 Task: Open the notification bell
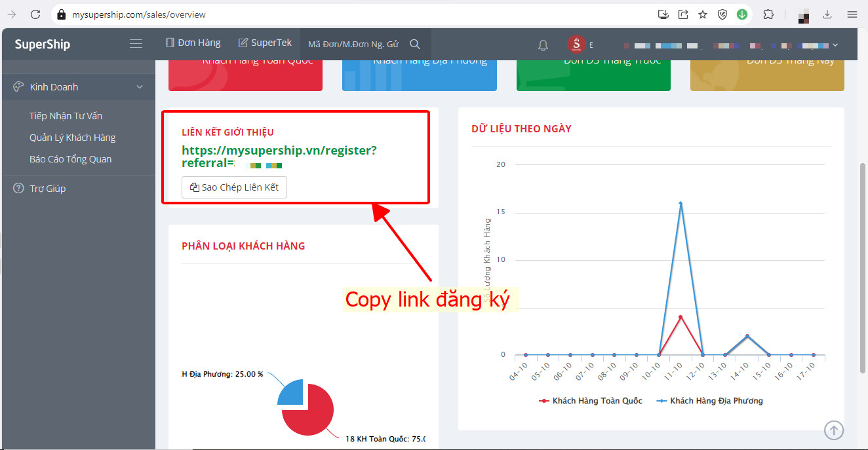(543, 45)
